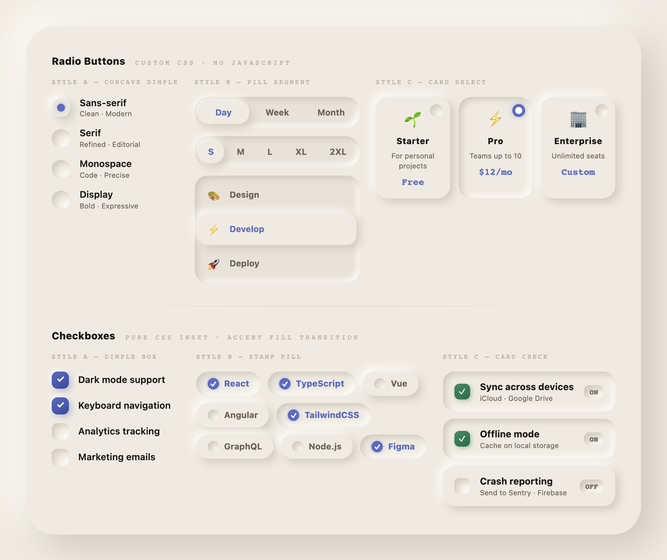
Task: Click the building icon on Enterprise card
Action: [578, 120]
